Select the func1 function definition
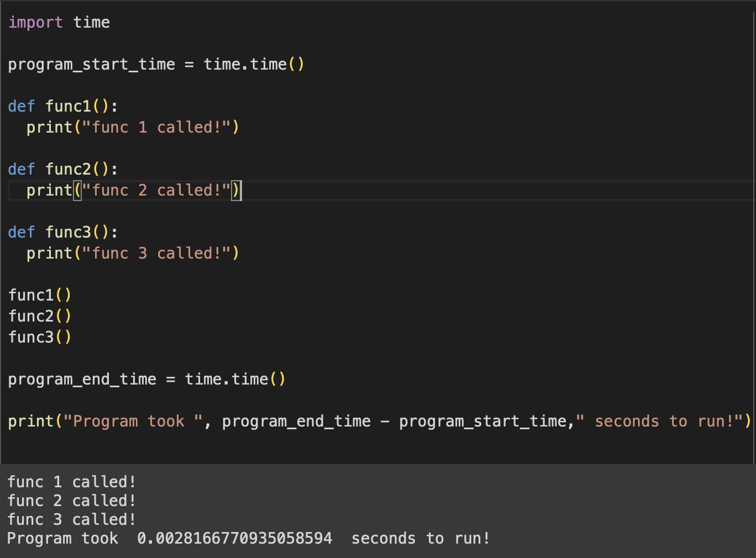 point(62,106)
